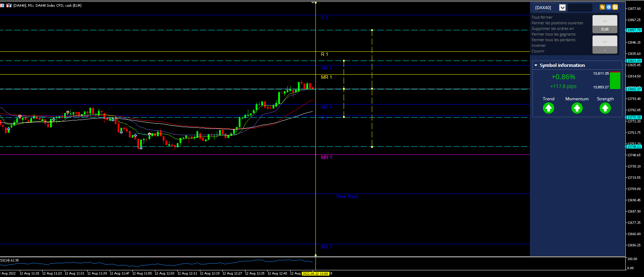The height and width of the screenshot is (277, 644).
Task: Click the 'Couvrir' option
Action: point(538,51)
